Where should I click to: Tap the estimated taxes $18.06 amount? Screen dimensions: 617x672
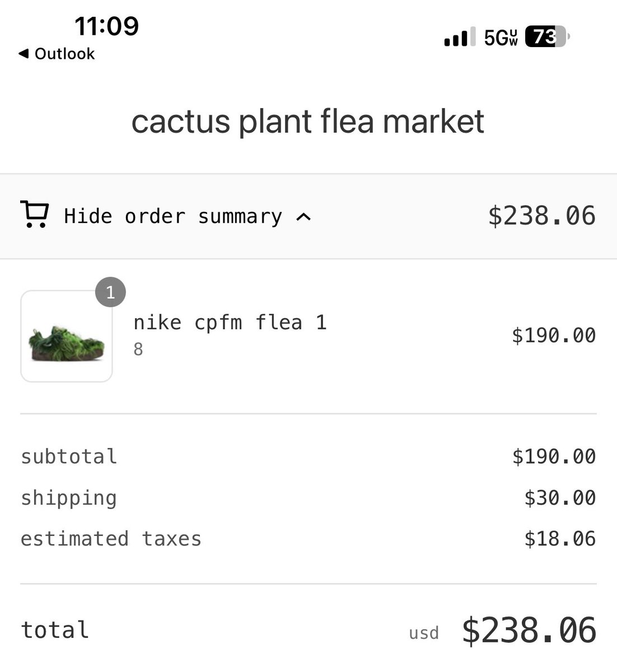[560, 539]
